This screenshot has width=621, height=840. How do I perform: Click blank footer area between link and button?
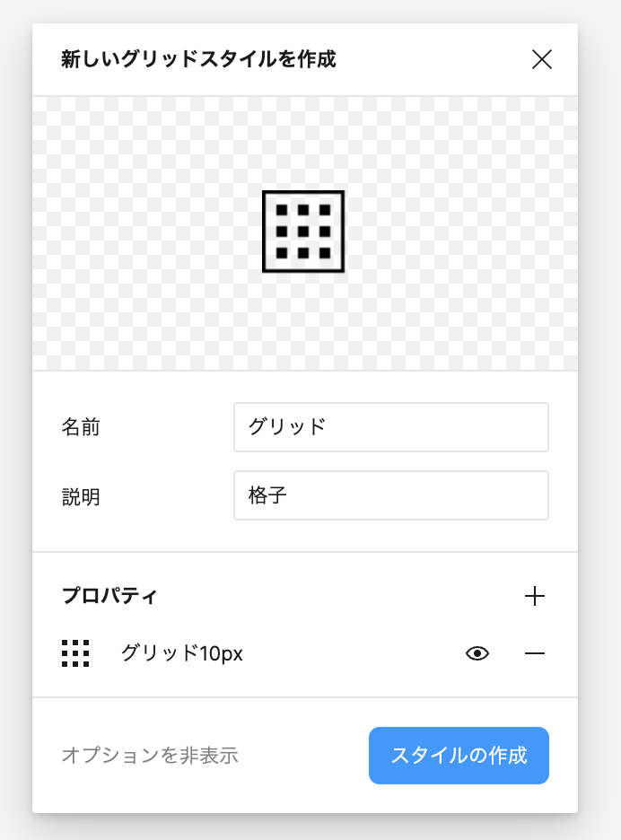pos(303,756)
